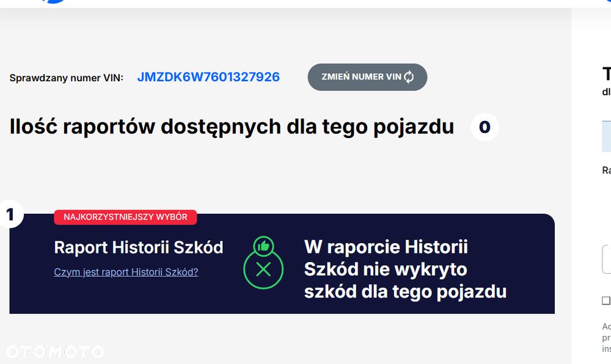Click the 0 reports count badge
Image resolution: width=611 pixels, height=364 pixels.
485,127
